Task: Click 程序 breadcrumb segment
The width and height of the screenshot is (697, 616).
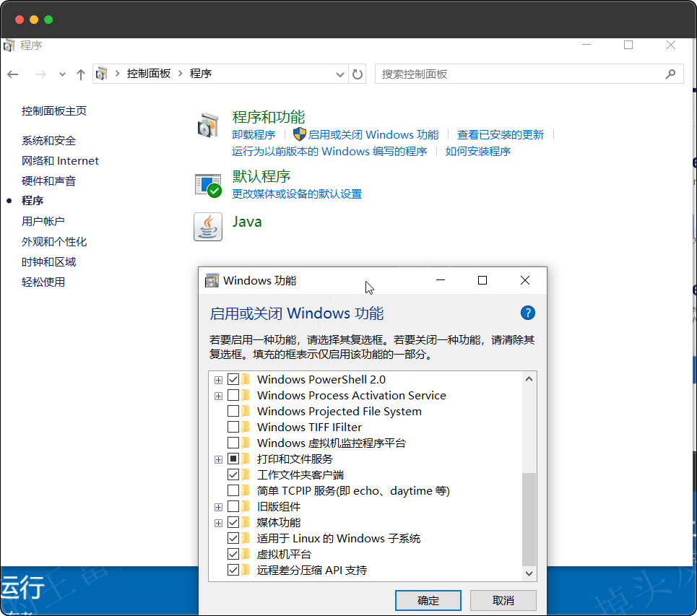Action: pyautogui.click(x=201, y=74)
